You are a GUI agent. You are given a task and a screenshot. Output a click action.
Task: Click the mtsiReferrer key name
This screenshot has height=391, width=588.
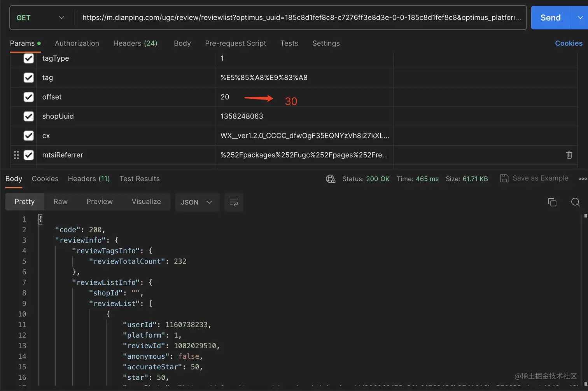pos(63,155)
